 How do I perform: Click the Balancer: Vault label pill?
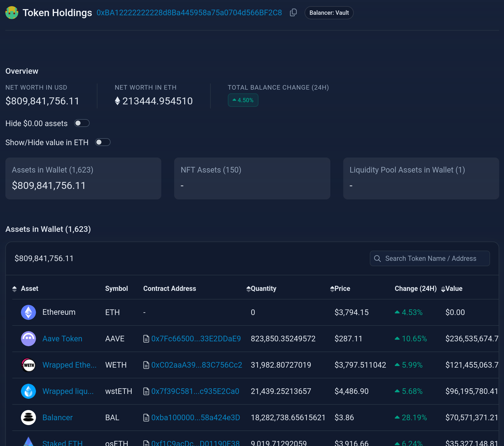(x=329, y=12)
